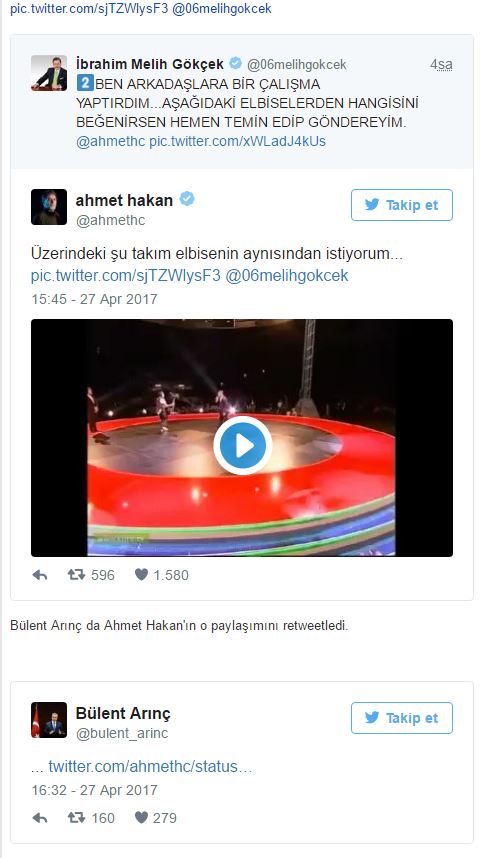Click reply arrow on Bülent Arınç's tweet

[40, 818]
